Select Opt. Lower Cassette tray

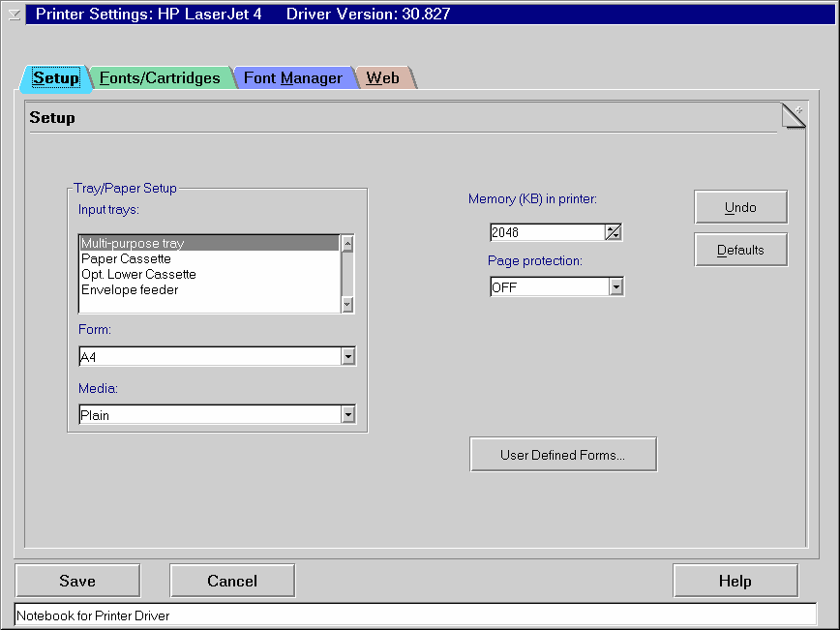tap(209, 274)
